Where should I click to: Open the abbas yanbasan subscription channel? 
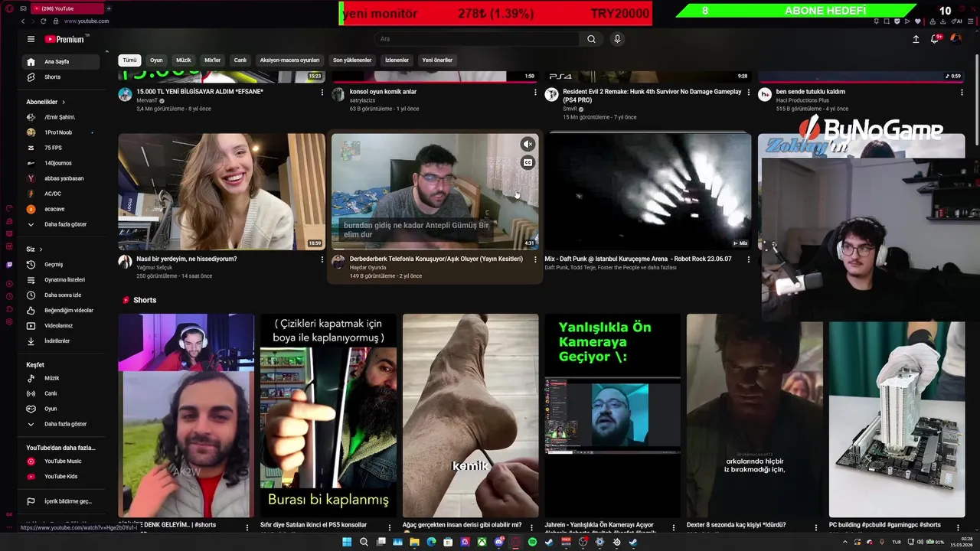(61, 178)
